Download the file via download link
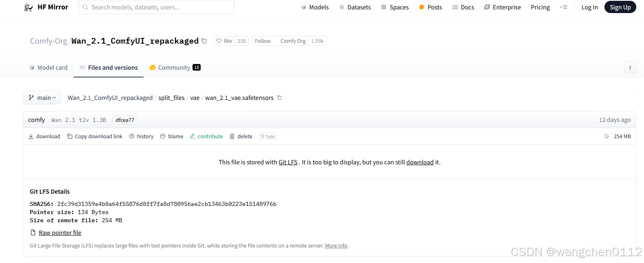 [44, 136]
